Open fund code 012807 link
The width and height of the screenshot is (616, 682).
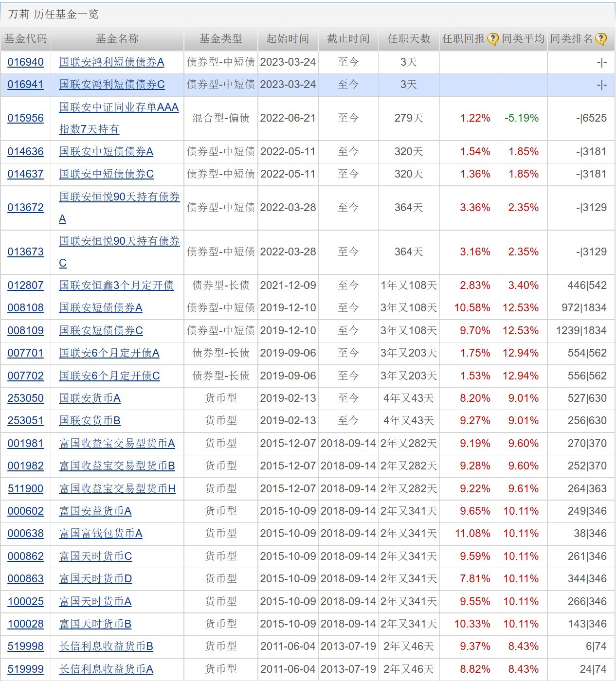coord(25,286)
